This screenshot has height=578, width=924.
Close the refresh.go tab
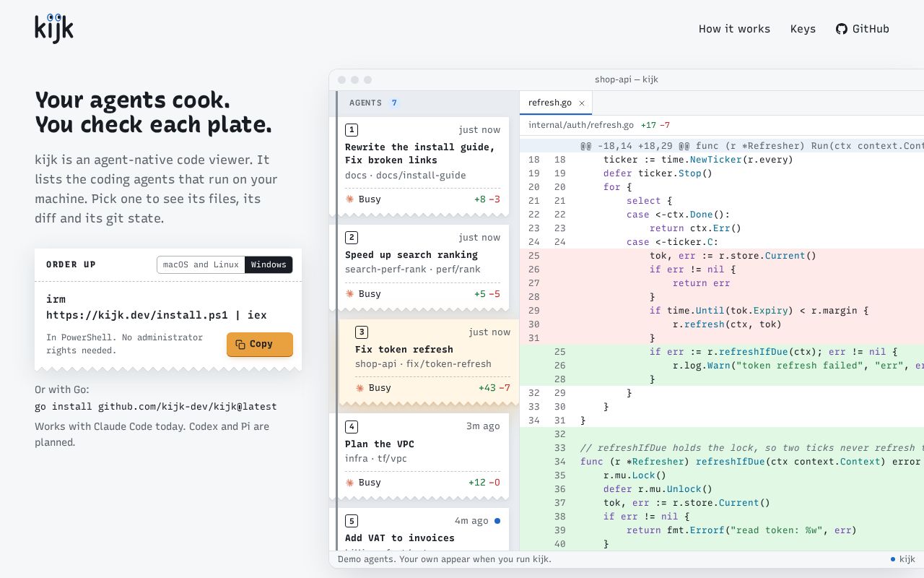(x=582, y=103)
